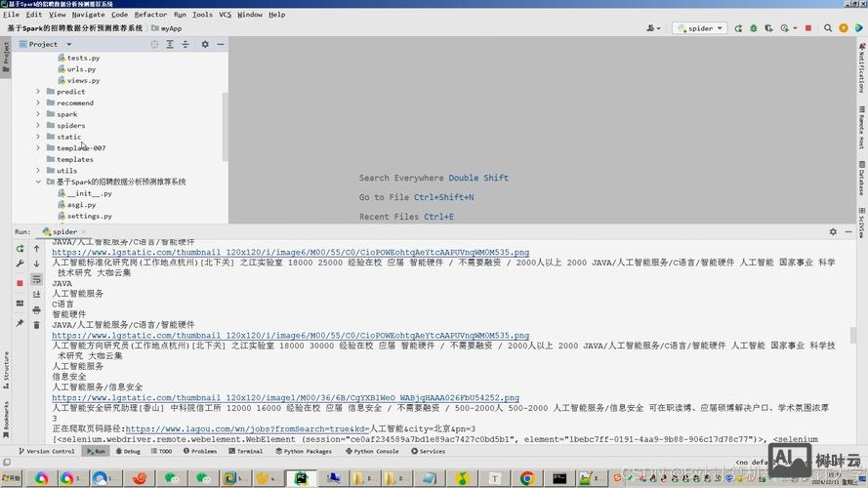Open the Version Control tab
868x488 pixels.
[x=47, y=452]
